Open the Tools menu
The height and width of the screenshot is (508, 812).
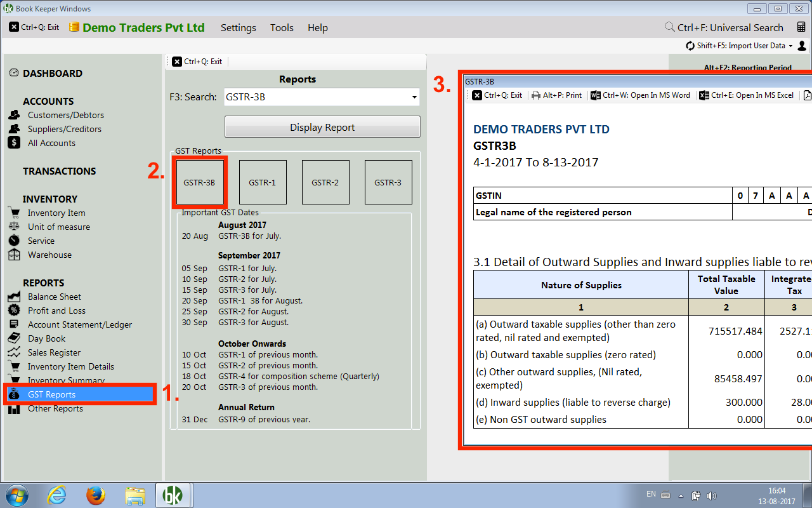(x=282, y=27)
